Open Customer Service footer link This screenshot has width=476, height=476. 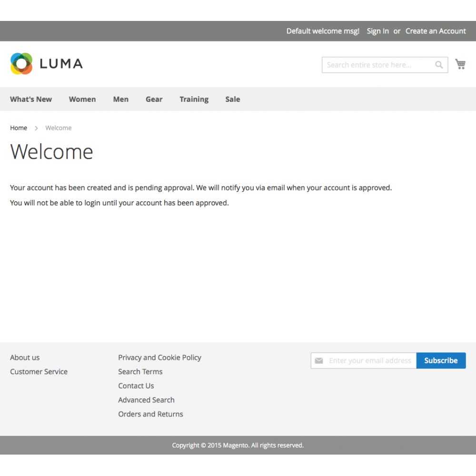tap(39, 372)
